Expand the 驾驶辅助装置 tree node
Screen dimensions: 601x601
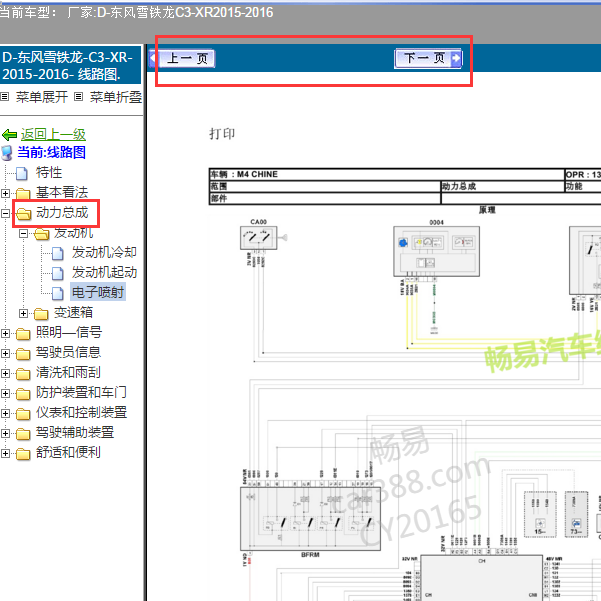click(x=5, y=434)
